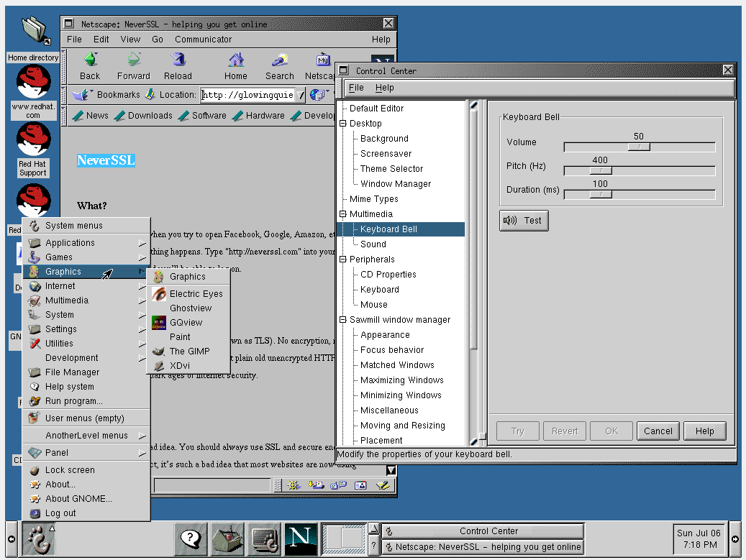
Task: Collapse the Desktop tree branch
Action: point(343,124)
